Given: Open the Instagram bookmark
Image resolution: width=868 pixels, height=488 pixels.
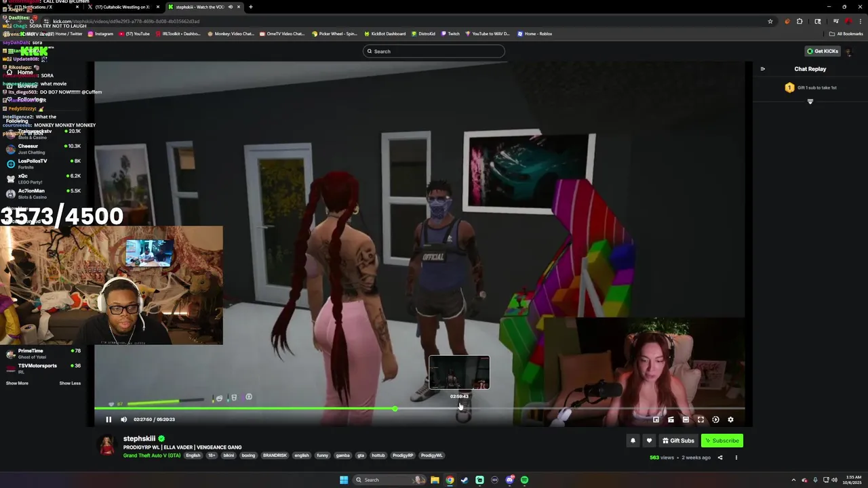Looking at the screenshot, I should pyautogui.click(x=100, y=34).
